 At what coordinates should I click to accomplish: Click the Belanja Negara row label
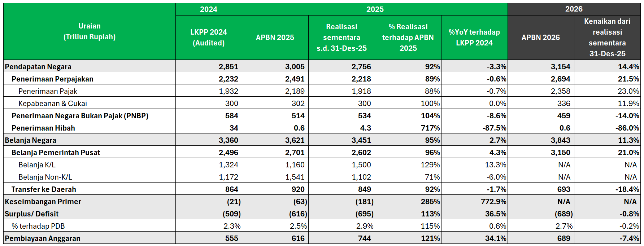(x=31, y=140)
